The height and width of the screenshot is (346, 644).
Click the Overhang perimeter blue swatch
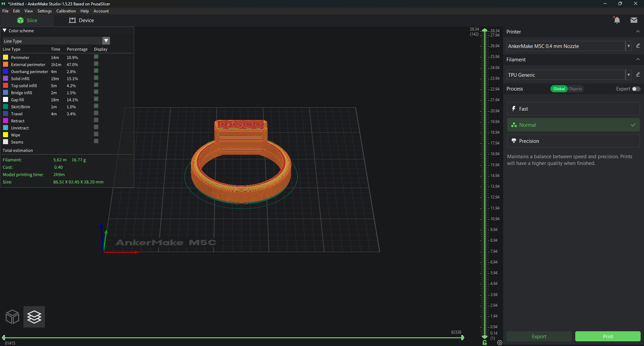5,71
